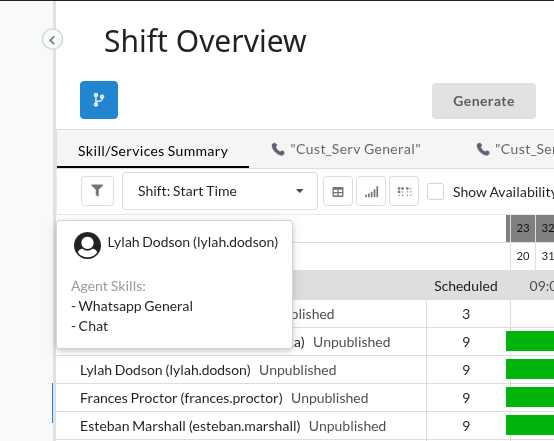This screenshot has width=554, height=441.
Task: Open the Skill/Services Summary tab
Action: tap(153, 151)
